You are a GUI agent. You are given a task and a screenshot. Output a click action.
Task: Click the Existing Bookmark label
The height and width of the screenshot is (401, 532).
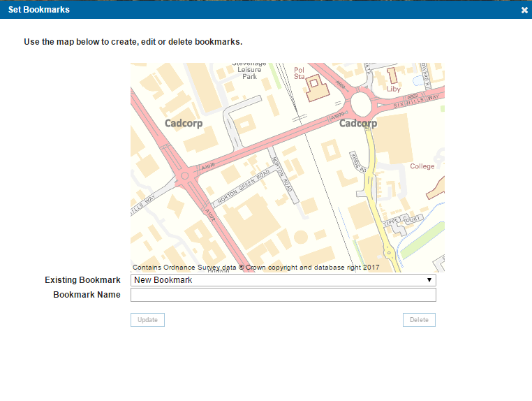coord(82,279)
